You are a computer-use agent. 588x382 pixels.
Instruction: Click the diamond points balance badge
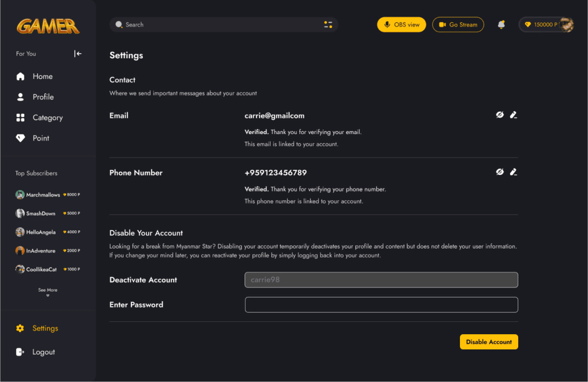tap(541, 25)
